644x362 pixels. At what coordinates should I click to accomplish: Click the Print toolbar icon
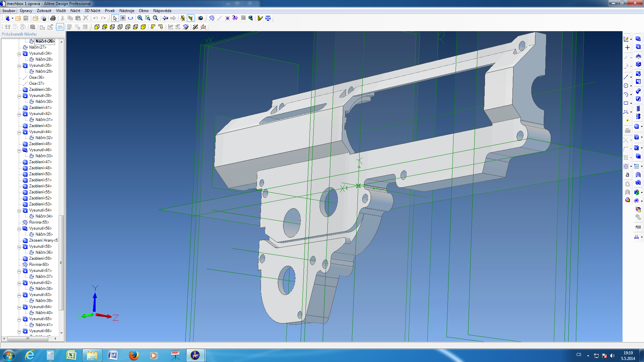(53, 18)
